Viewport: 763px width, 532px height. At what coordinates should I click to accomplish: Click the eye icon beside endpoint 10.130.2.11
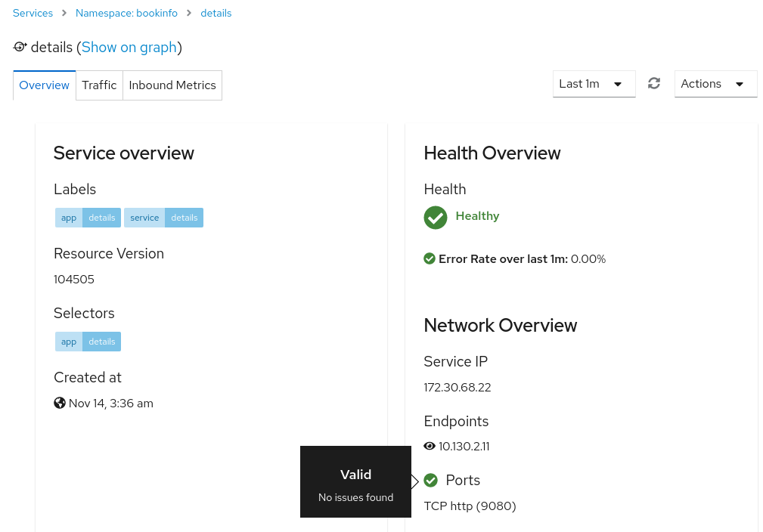tap(430, 446)
